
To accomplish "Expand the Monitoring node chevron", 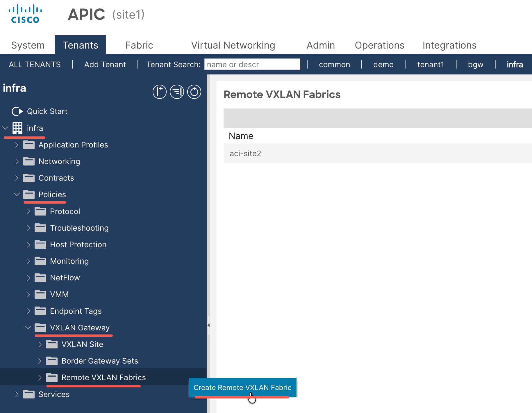I will [x=28, y=261].
